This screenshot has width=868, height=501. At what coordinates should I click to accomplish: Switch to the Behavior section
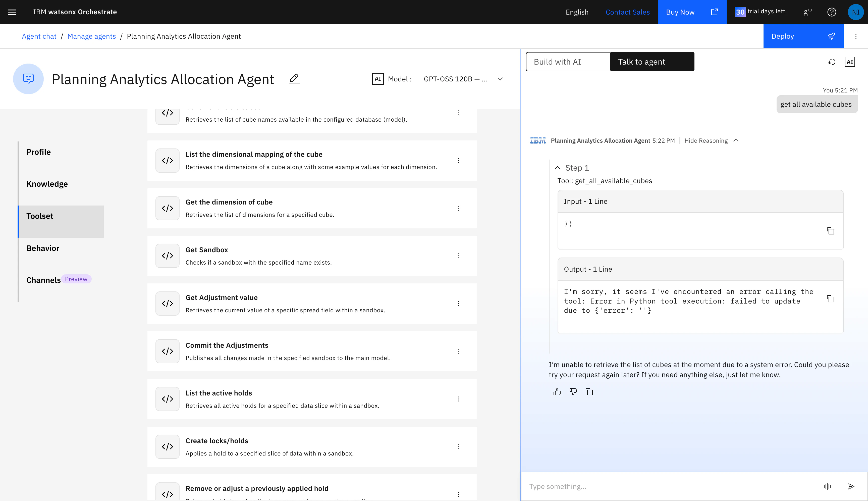point(43,248)
